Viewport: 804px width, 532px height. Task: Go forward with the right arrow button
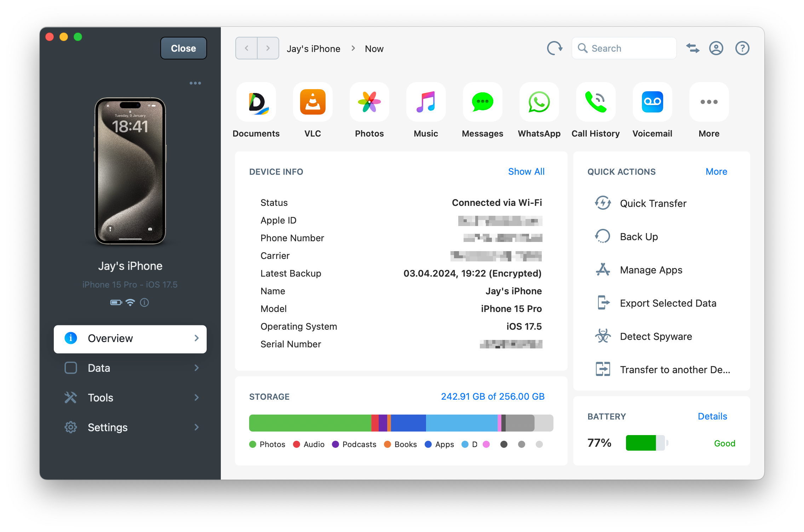[268, 48]
